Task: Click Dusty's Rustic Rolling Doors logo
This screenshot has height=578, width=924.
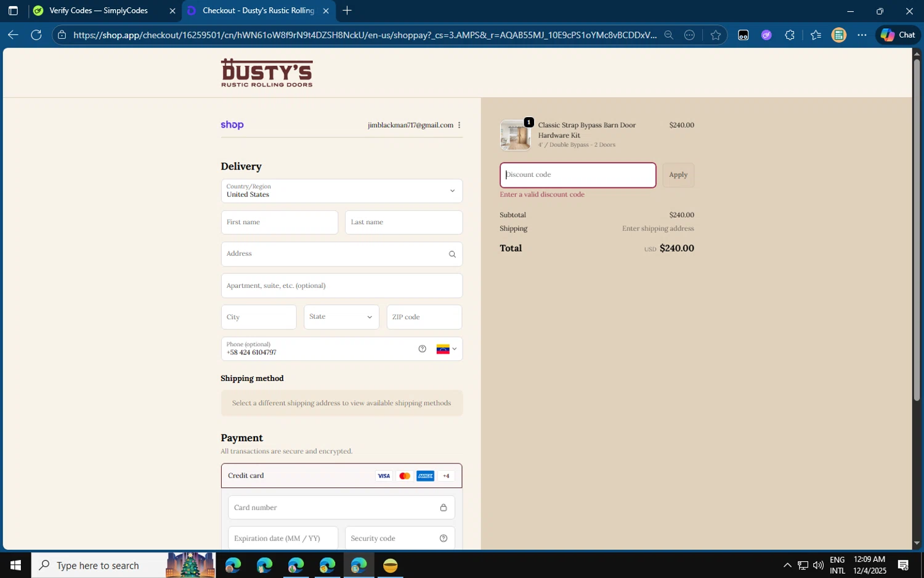Action: click(267, 73)
